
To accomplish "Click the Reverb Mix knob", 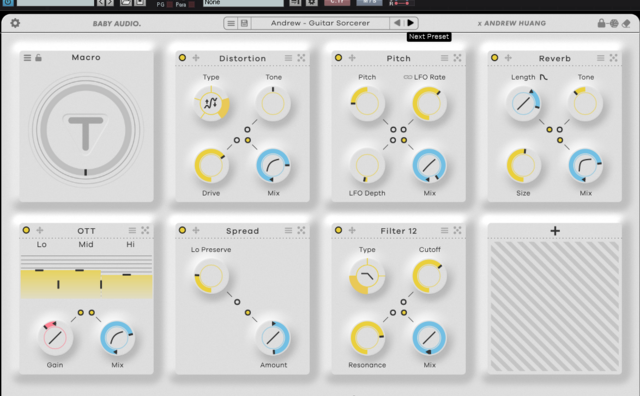I will [585, 165].
